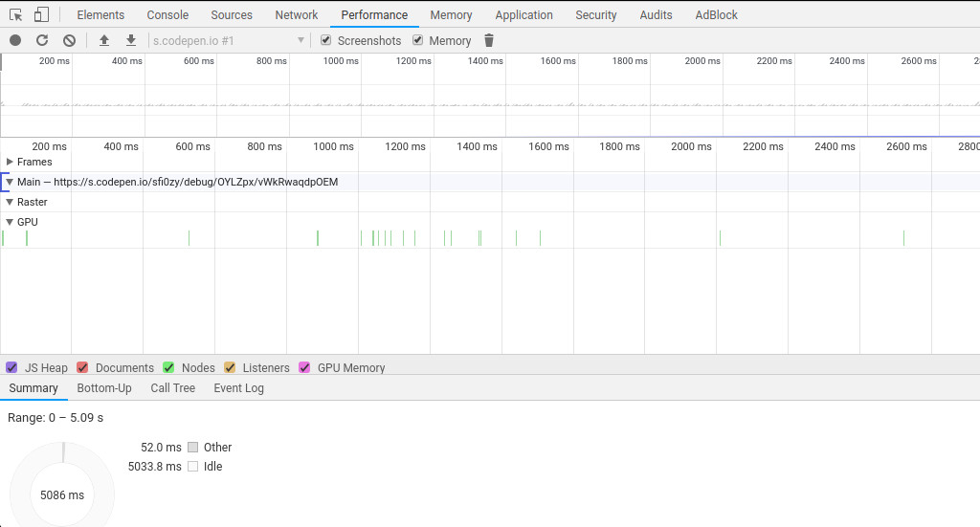Disable the Documents counter checkbox

82,367
